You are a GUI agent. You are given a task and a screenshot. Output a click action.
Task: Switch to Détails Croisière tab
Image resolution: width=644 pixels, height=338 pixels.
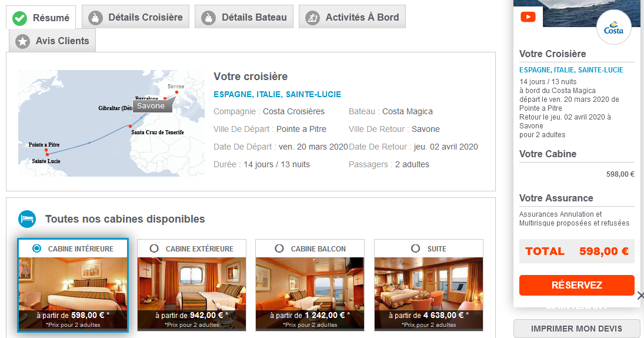pos(135,17)
